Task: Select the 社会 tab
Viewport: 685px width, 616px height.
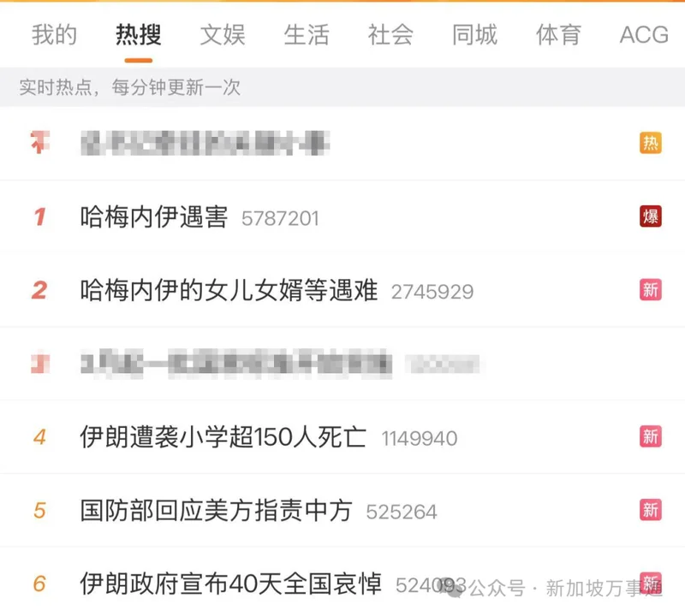Action: [390, 34]
